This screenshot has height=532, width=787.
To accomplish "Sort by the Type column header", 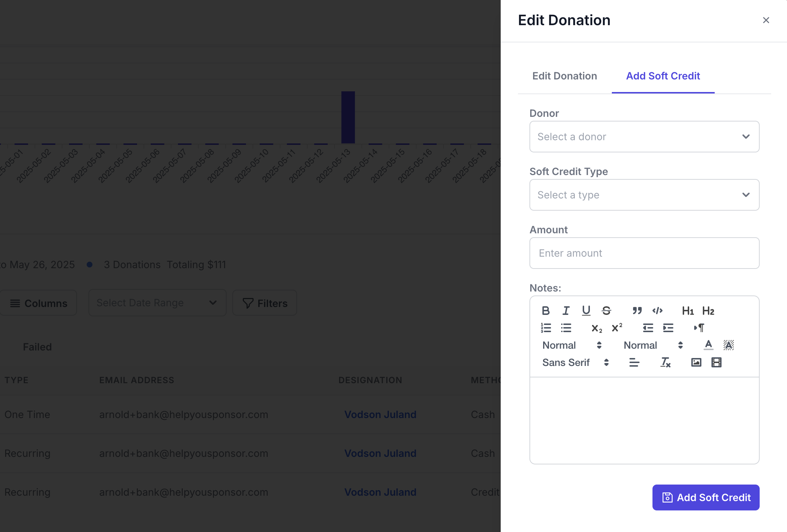I will point(17,380).
